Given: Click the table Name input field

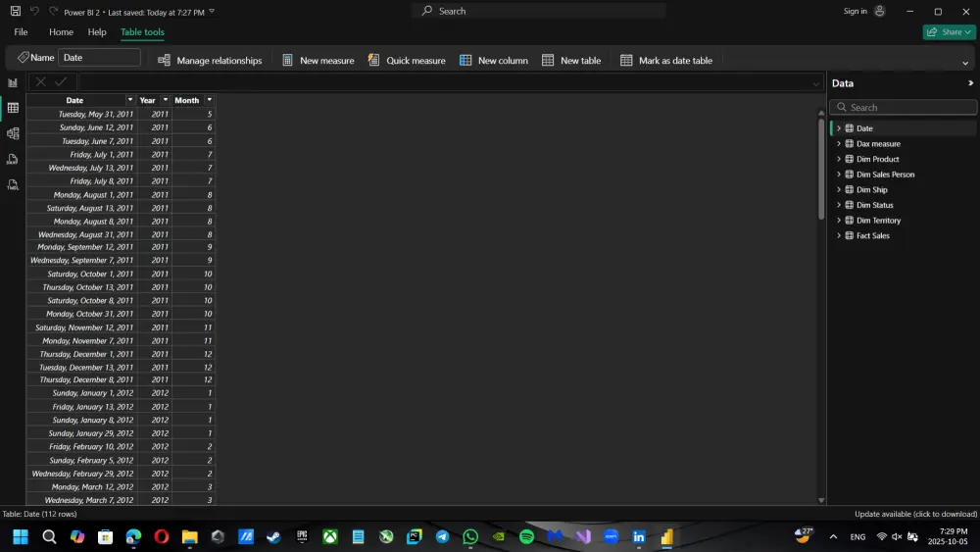Looking at the screenshot, I should point(99,58).
